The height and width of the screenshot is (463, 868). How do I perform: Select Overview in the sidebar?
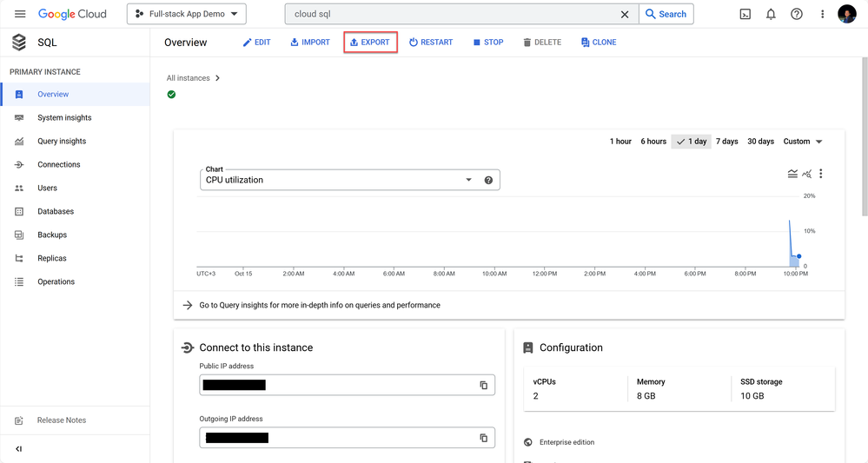(76, 94)
